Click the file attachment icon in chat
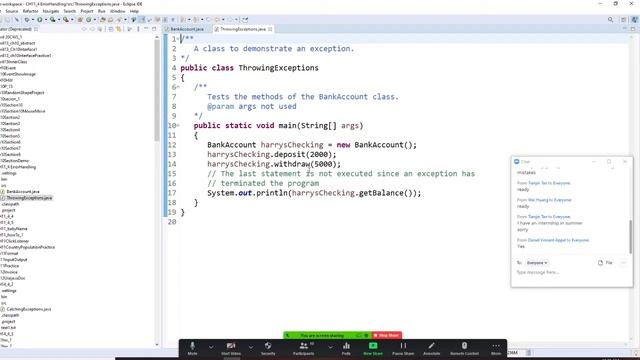This screenshot has width=640, height=360. (600, 263)
